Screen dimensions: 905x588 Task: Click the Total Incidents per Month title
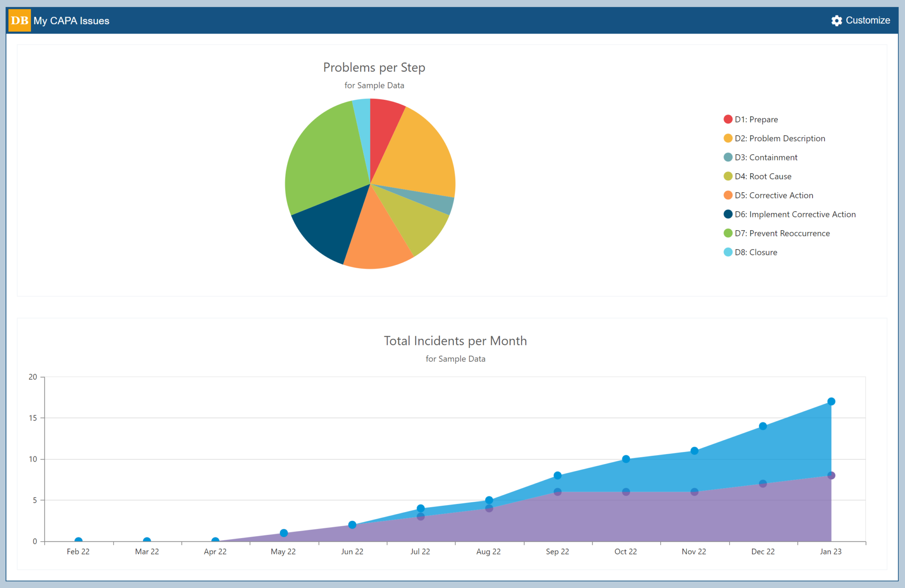pyautogui.click(x=455, y=341)
